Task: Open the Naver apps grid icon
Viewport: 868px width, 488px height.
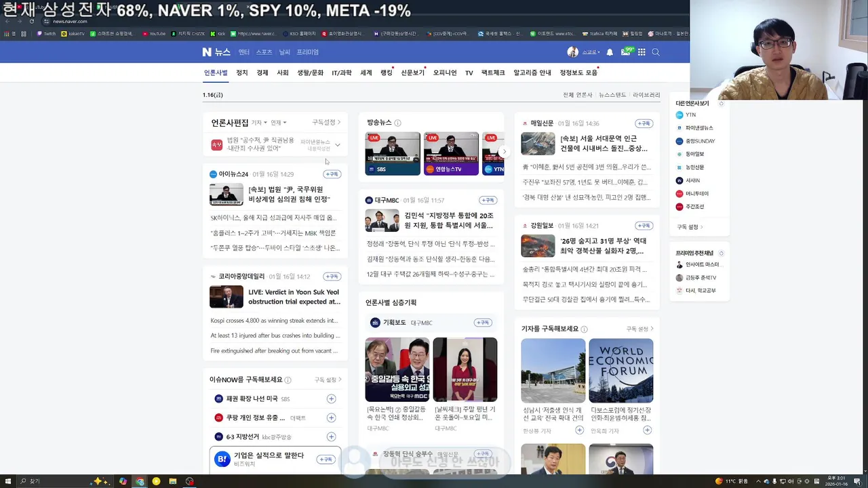Action: [642, 52]
